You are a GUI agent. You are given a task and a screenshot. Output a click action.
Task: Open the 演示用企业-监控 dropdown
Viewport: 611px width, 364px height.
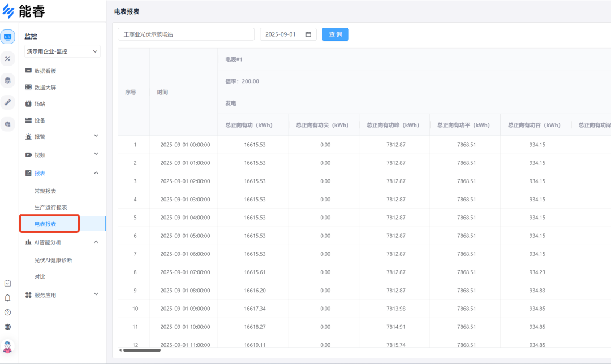63,51
